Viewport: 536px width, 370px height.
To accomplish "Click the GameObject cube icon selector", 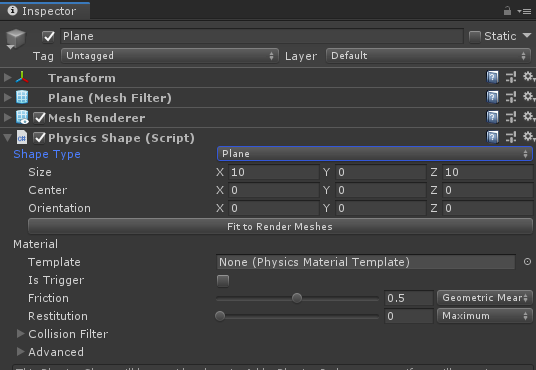I will 15,39.
